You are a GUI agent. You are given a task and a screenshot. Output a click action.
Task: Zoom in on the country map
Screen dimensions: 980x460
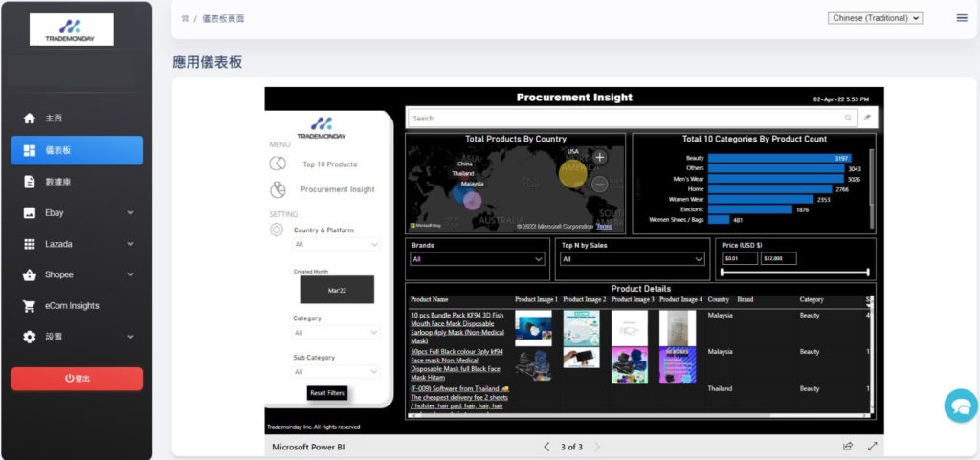tap(599, 157)
